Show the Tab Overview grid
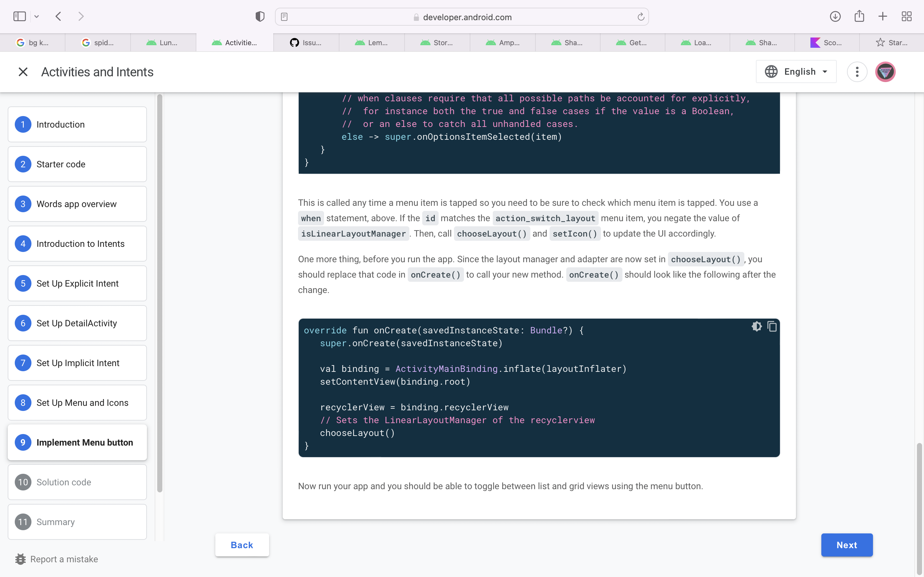 pyautogui.click(x=906, y=16)
